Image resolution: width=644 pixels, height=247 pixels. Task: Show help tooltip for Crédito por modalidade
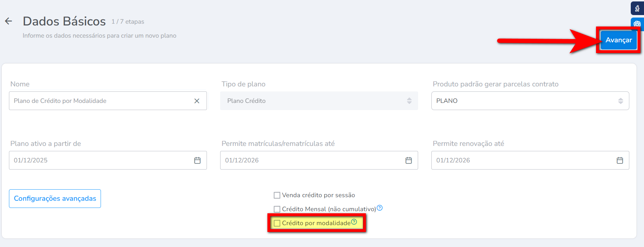click(354, 222)
